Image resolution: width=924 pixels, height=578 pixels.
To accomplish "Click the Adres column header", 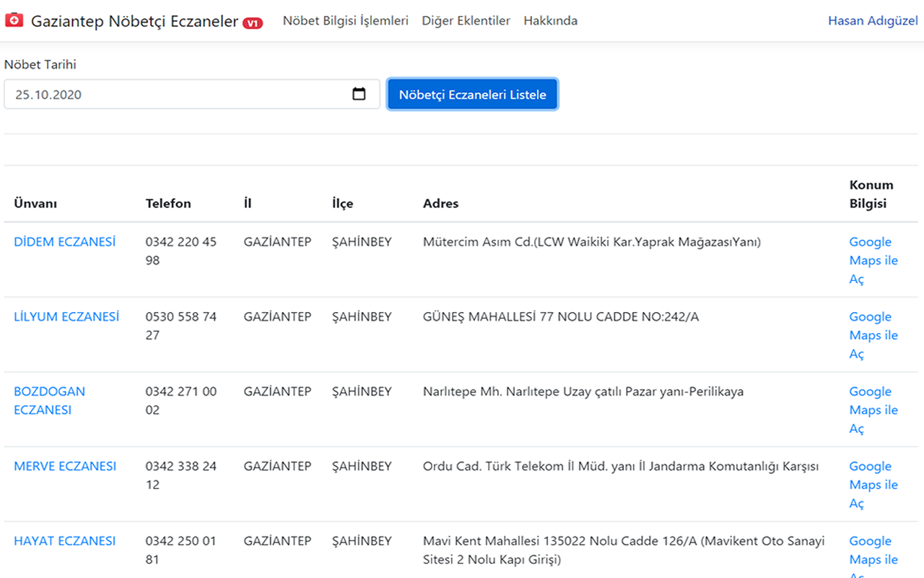I will (440, 204).
